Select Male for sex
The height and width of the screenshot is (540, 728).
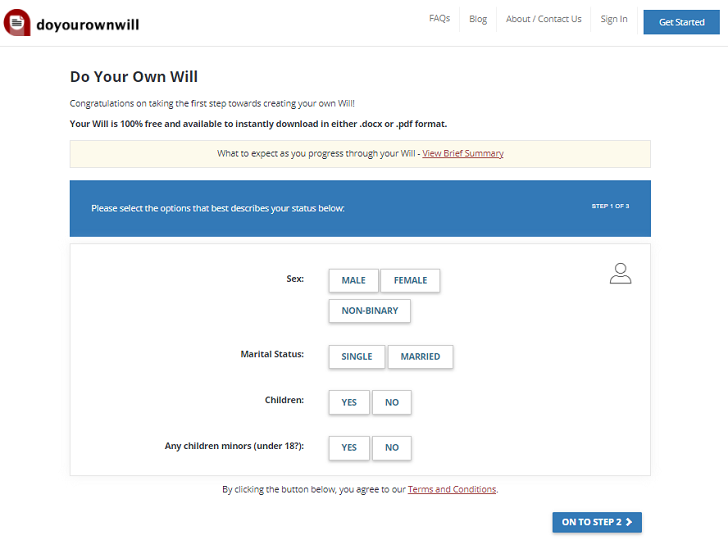pyautogui.click(x=353, y=281)
